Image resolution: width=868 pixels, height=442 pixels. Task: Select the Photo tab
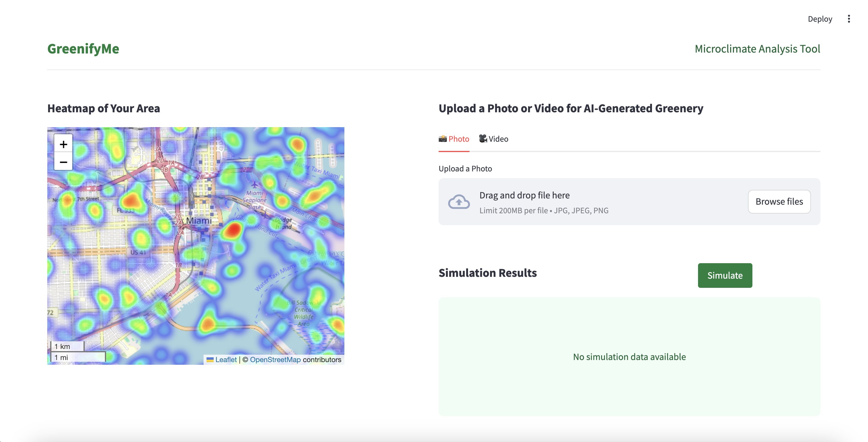coord(454,139)
